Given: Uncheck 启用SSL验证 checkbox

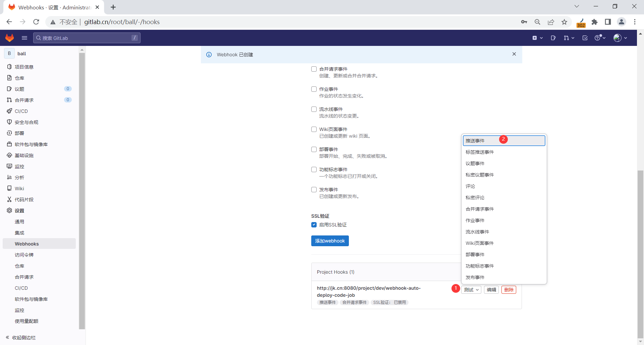Looking at the screenshot, I should point(314,225).
